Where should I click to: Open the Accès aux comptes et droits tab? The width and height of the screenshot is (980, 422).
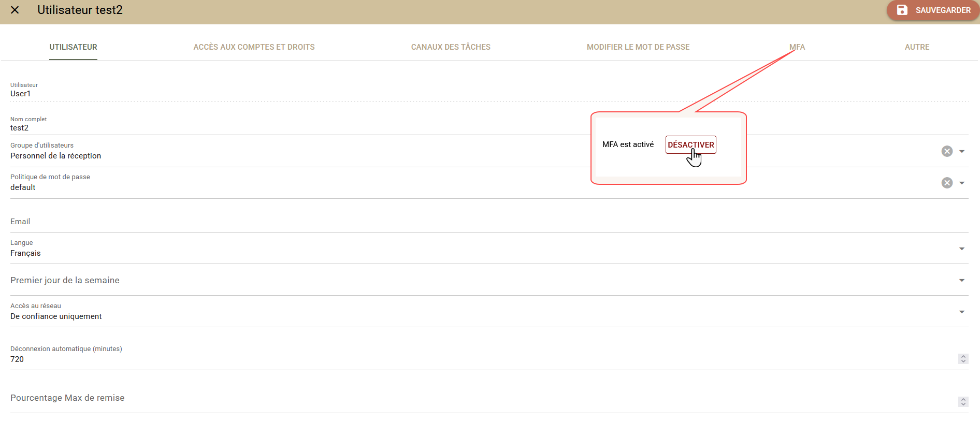click(x=254, y=47)
